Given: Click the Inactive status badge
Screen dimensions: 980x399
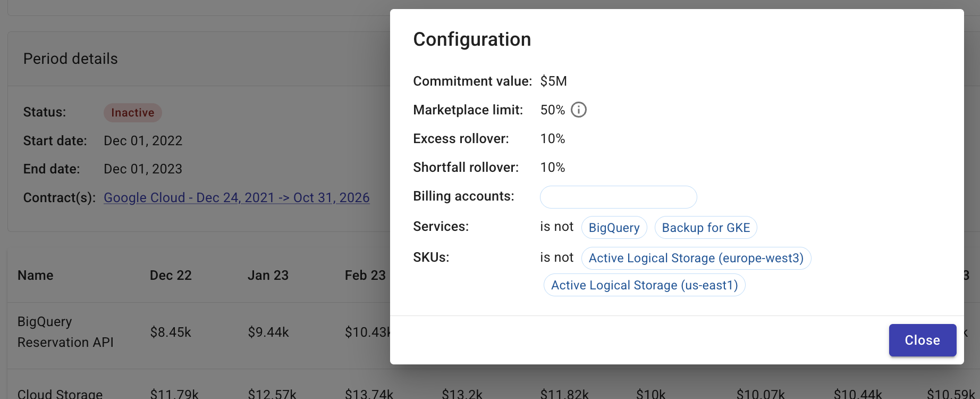Looking at the screenshot, I should pyautogui.click(x=133, y=113).
